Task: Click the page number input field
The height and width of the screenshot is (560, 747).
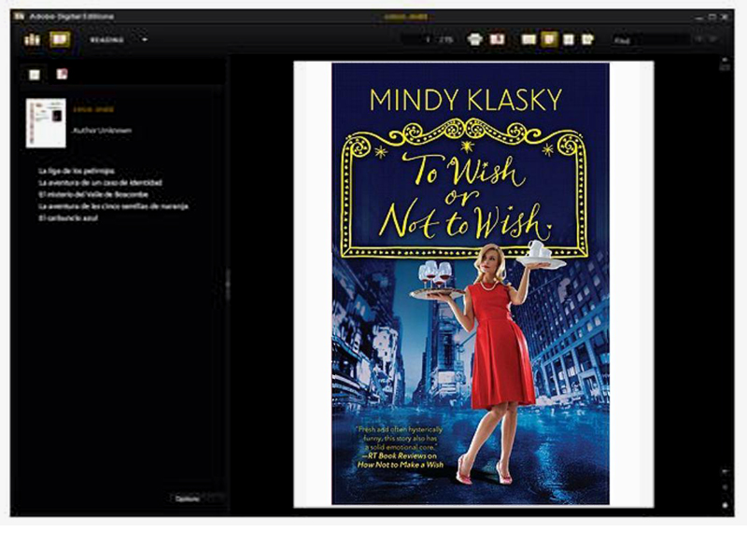Action: tap(417, 40)
